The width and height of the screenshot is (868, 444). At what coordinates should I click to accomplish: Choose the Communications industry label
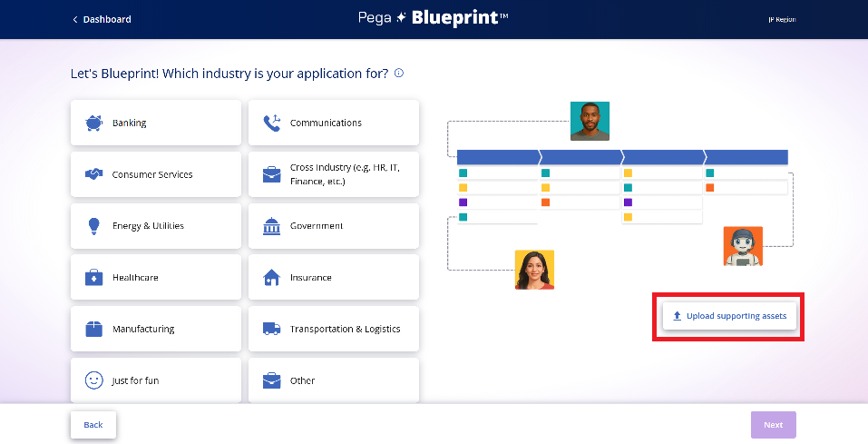coord(326,123)
